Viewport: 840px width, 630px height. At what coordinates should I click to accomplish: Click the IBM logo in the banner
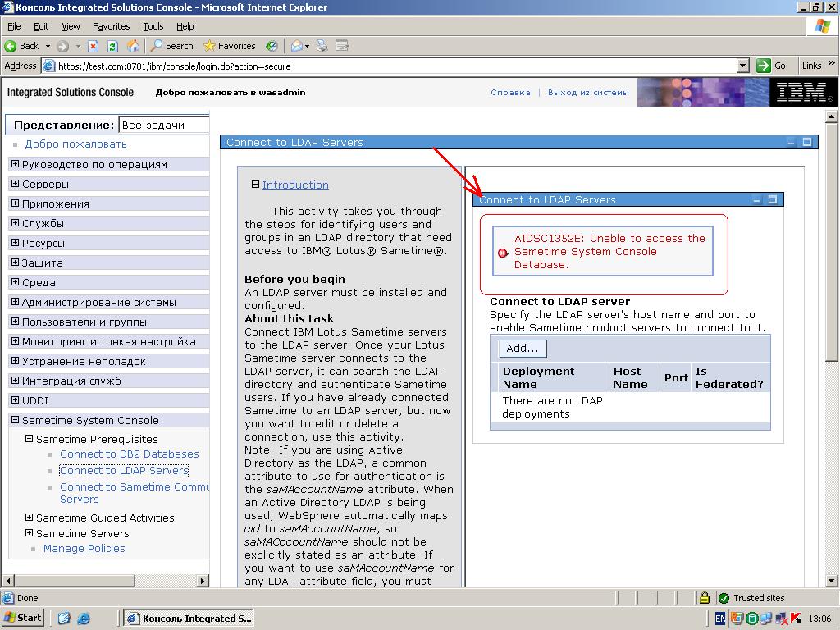click(x=804, y=92)
